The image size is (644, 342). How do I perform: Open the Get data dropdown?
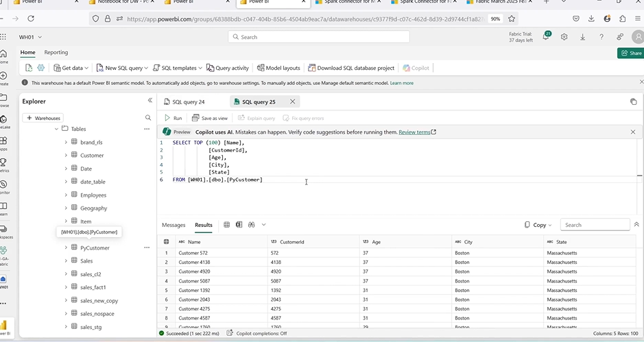coord(71,68)
